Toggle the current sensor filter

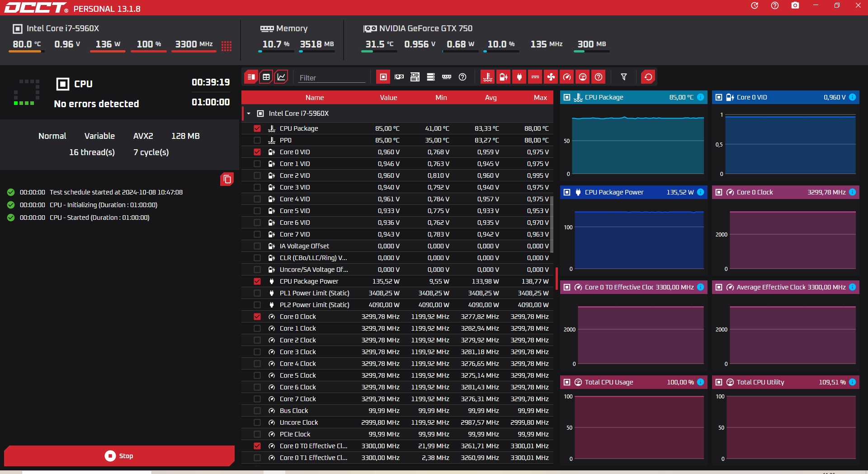535,77
